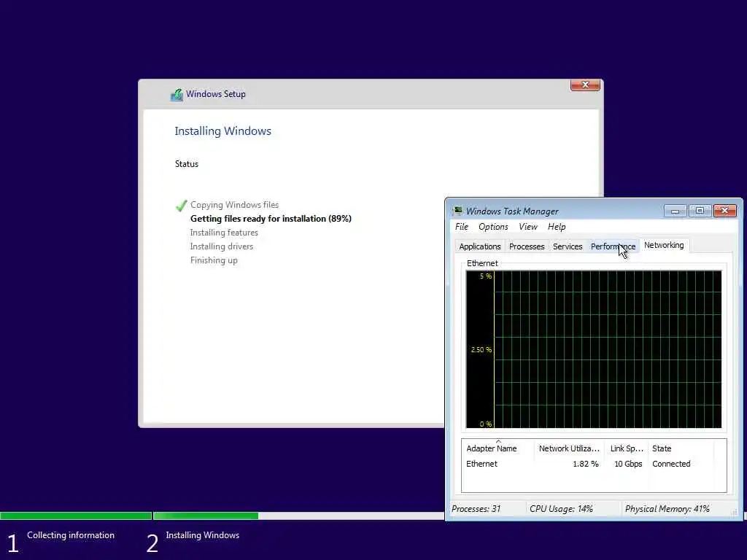This screenshot has width=747, height=560.
Task: Click the Connected state value
Action: [x=671, y=464]
